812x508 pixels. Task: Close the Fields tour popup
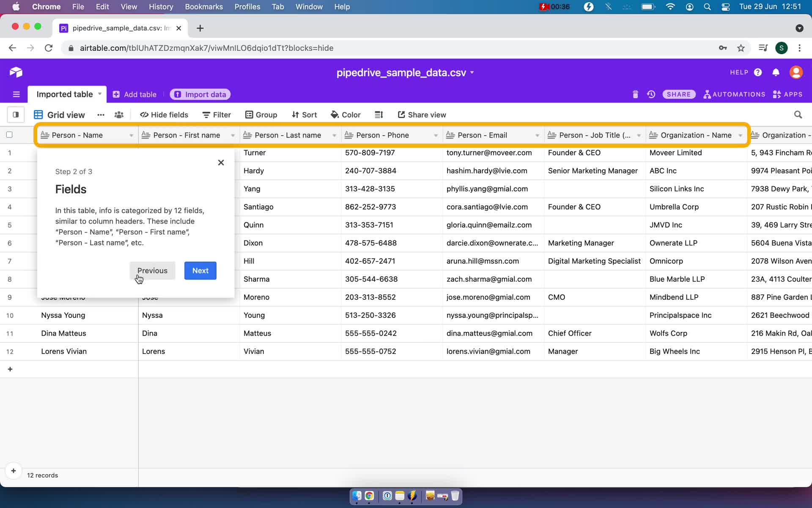click(x=221, y=163)
